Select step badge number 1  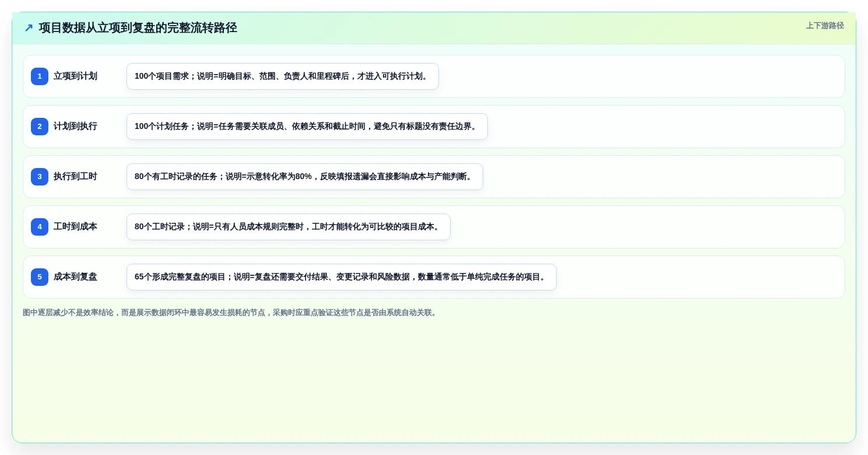(x=40, y=76)
